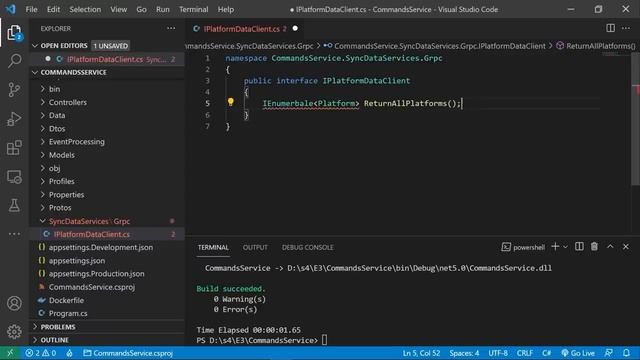Open the View menu
Image resolution: width=640 pixels, height=360 pixels.
(x=118, y=9)
